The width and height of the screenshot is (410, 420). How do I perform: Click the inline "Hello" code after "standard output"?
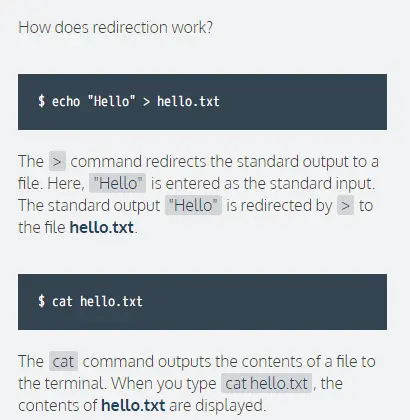[193, 205]
